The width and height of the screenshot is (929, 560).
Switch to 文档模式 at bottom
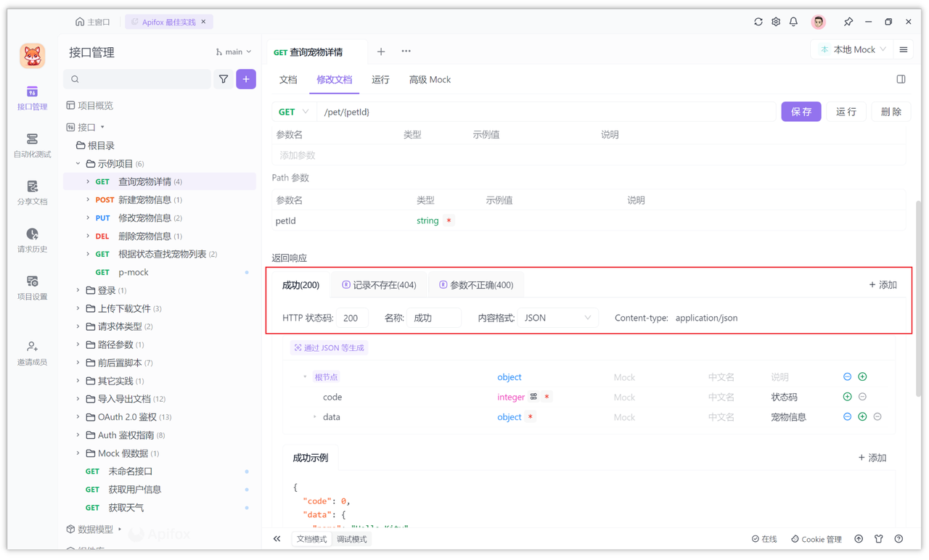[x=312, y=539]
